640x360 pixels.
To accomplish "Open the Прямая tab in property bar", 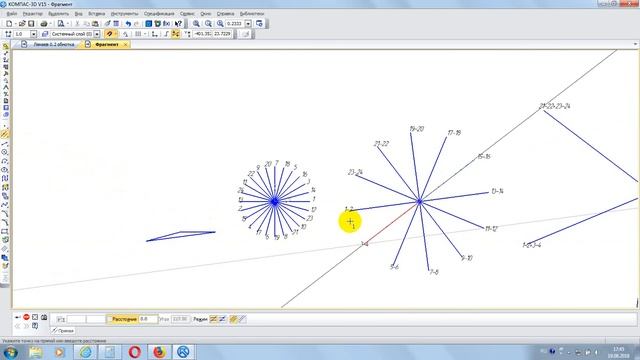I will coord(63,331).
